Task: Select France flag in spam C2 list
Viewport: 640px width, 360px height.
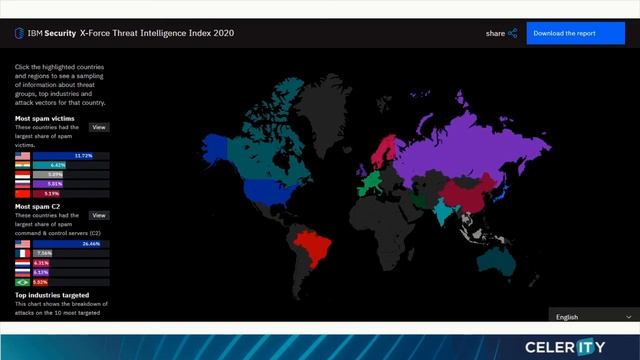Action: point(22,253)
